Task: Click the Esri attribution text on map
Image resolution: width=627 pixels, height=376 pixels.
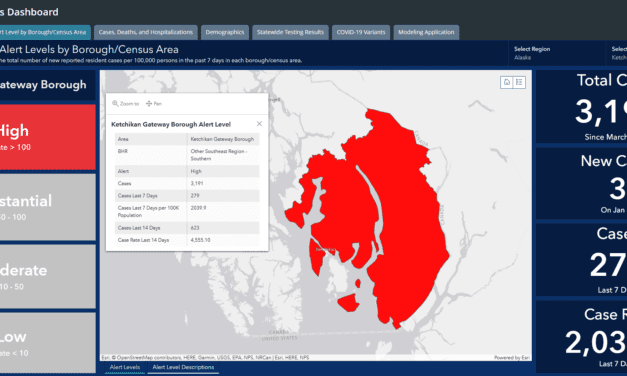Action: pos(205,357)
